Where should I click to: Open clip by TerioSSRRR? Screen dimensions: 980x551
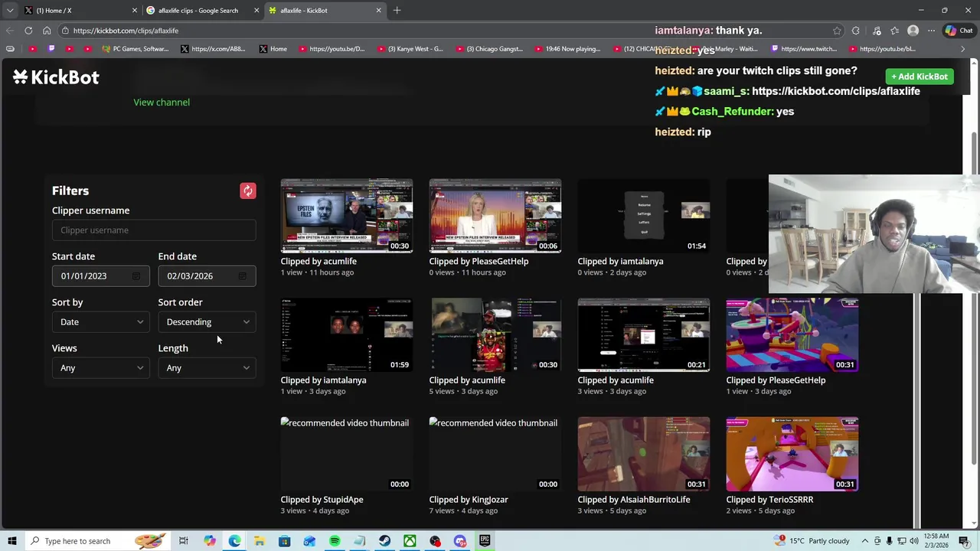(792, 454)
